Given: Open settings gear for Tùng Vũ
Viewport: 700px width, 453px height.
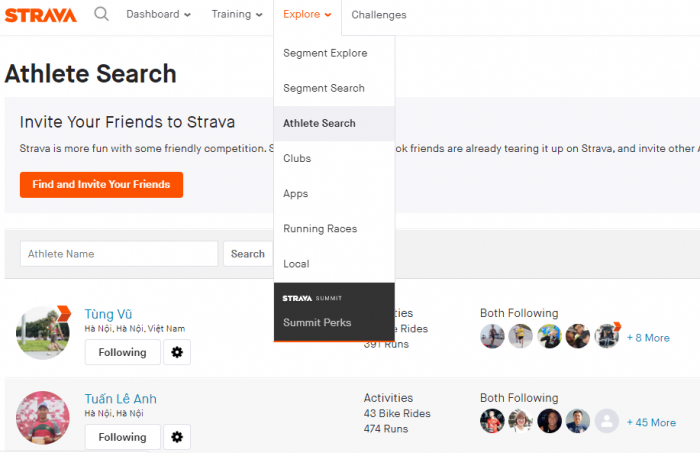Looking at the screenshot, I should [x=177, y=352].
